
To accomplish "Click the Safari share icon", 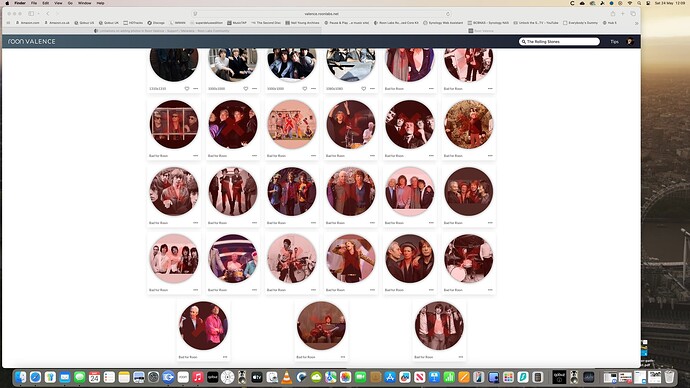I will (x=613, y=14).
